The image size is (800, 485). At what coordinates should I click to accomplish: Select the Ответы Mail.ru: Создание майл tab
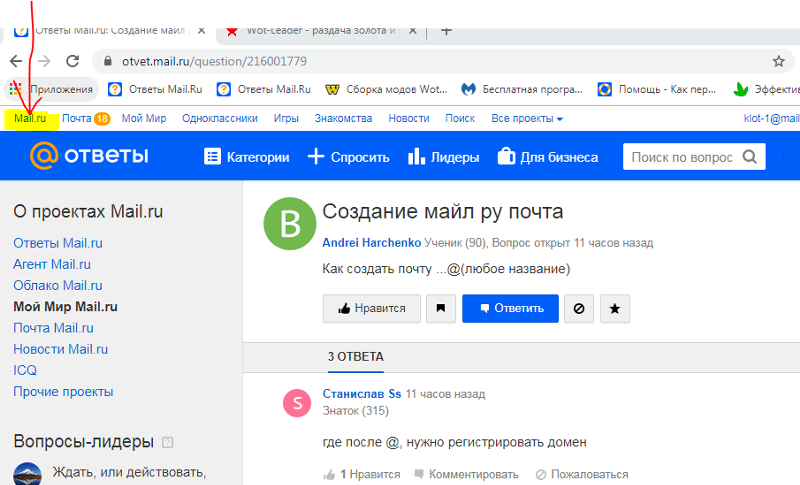110,31
